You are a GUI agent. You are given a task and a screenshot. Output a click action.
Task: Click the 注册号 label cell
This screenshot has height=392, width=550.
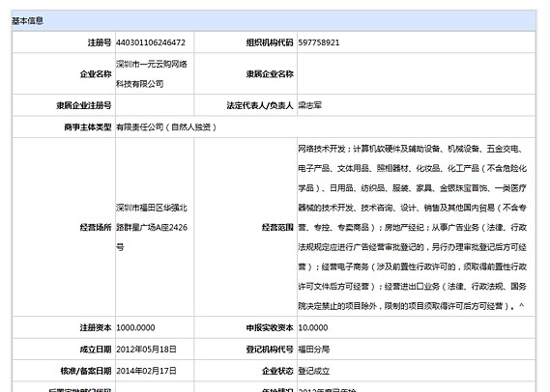pos(64,42)
